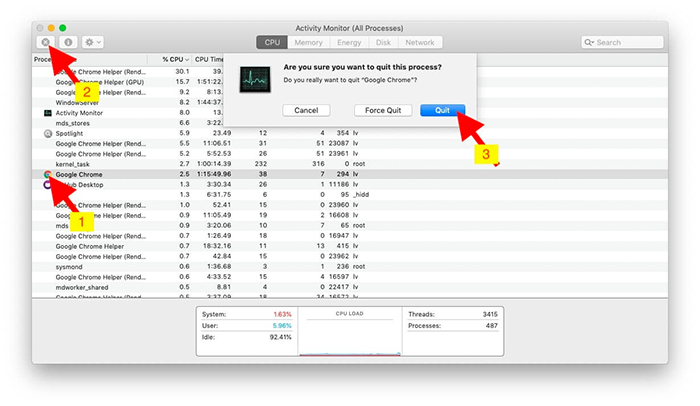Click the Processes 487 statistic

[x=453, y=326]
